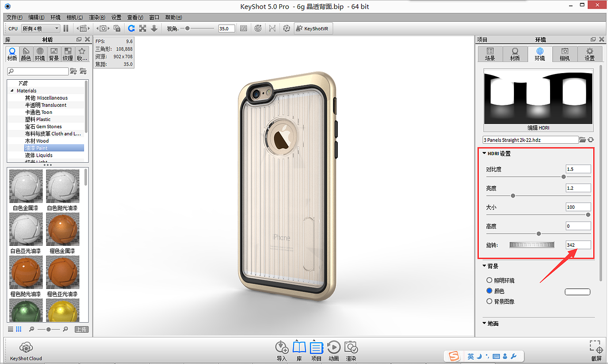Launch KeyShotVR from the toolbar
Viewport: 608px width, 364px height.
313,28
